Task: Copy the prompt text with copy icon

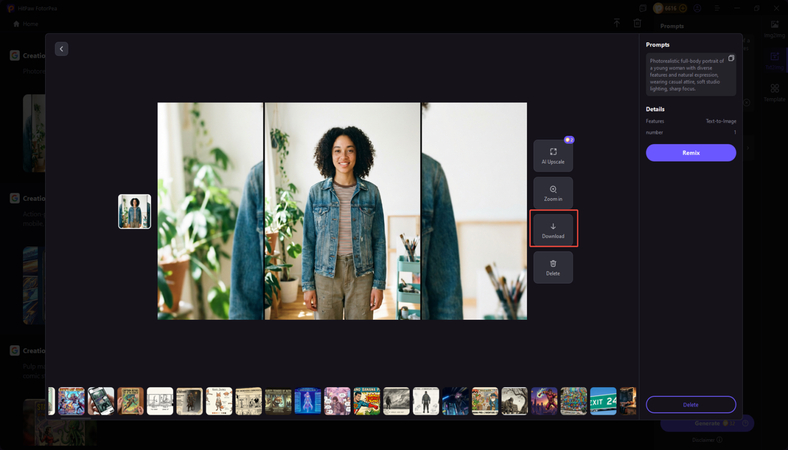Action: 731,58
